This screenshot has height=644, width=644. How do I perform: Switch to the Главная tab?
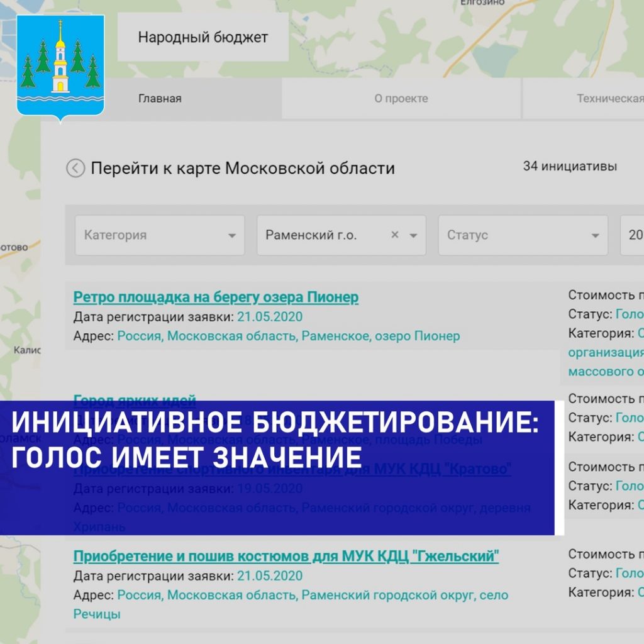click(160, 99)
